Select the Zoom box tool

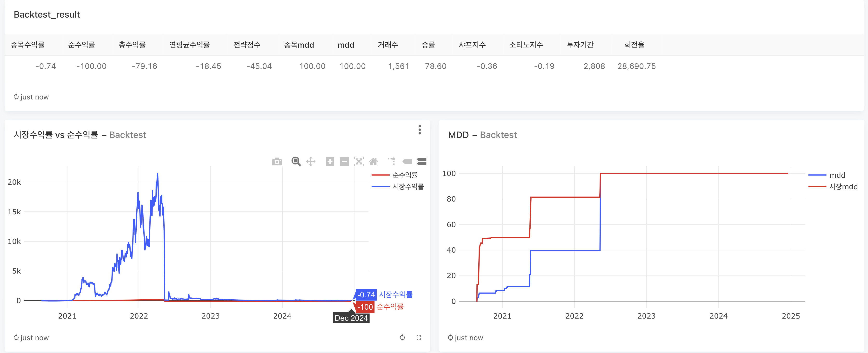[296, 161]
